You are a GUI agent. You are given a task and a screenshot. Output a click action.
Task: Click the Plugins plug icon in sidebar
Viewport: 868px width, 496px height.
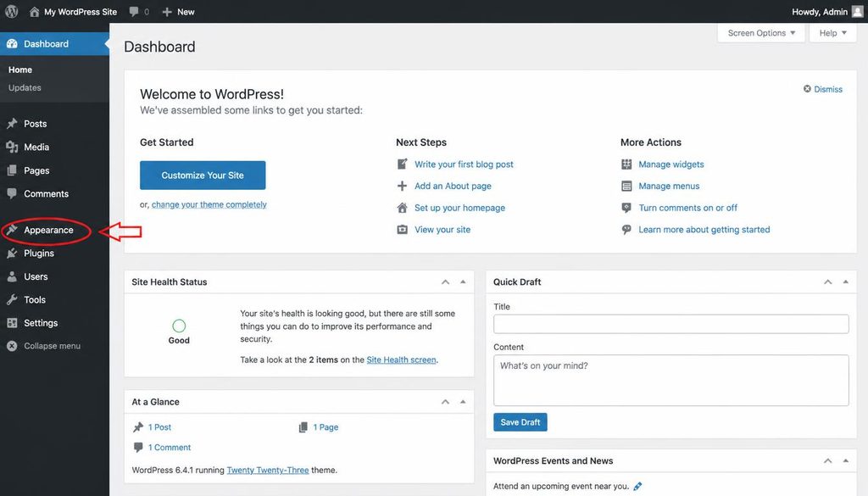pyautogui.click(x=12, y=253)
